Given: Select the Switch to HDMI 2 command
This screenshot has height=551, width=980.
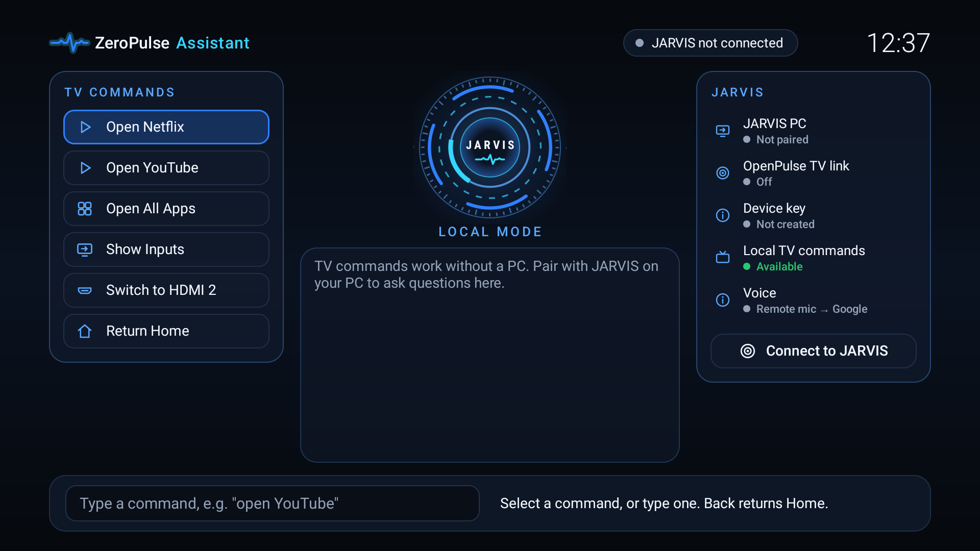Looking at the screenshot, I should (x=166, y=290).
